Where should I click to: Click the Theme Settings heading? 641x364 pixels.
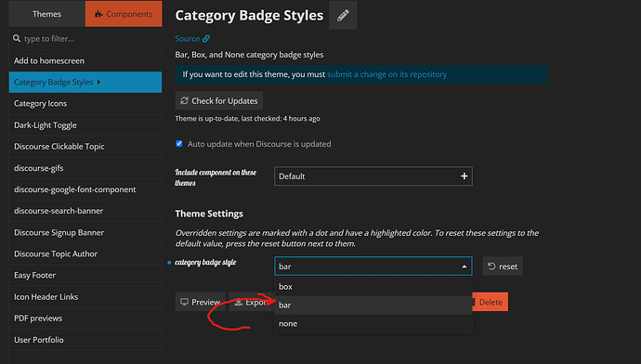click(x=209, y=214)
